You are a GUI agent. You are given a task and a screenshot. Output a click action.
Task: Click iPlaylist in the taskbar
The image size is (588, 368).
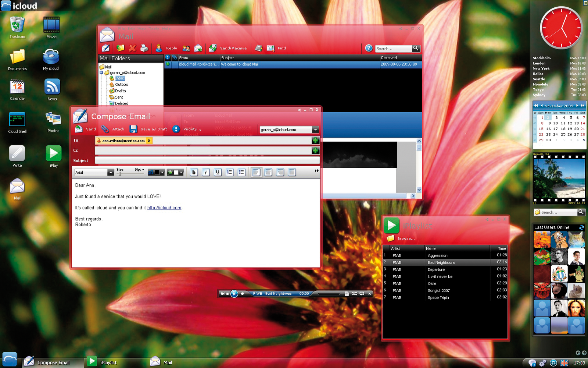click(x=102, y=362)
